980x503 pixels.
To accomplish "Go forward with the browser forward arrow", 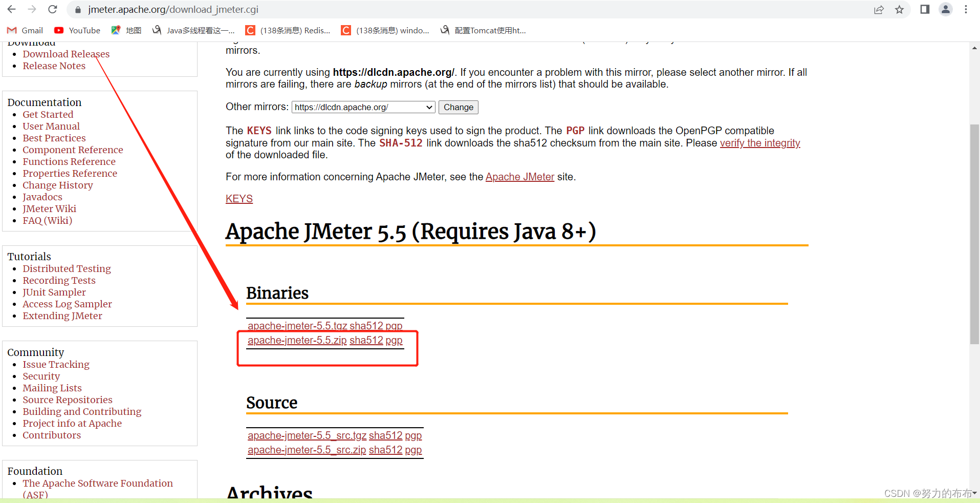I will tap(32, 9).
